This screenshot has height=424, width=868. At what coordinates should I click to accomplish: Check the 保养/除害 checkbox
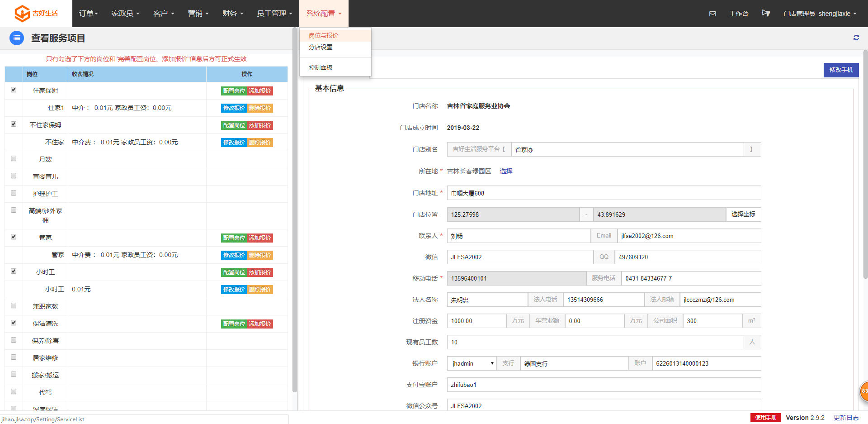(x=14, y=340)
